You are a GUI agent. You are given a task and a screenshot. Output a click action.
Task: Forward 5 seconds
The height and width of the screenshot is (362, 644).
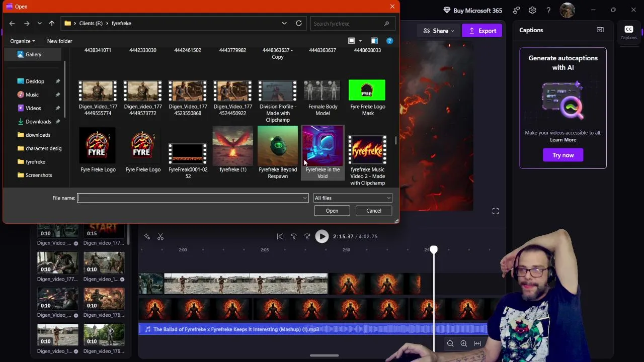[x=307, y=236]
